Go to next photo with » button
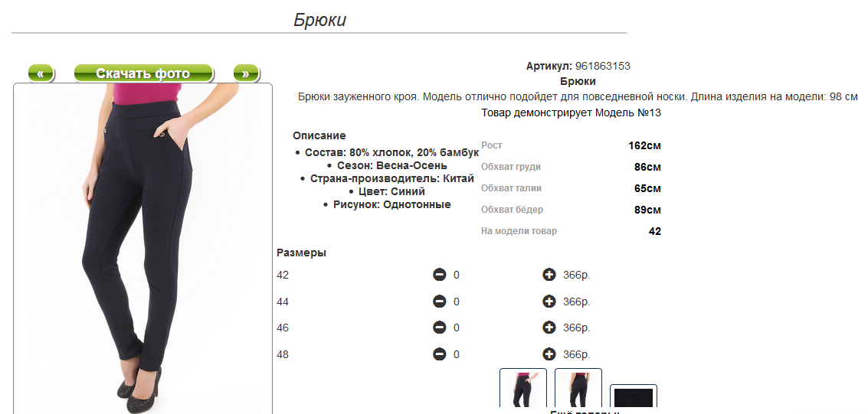868x414 pixels. pos(246,73)
